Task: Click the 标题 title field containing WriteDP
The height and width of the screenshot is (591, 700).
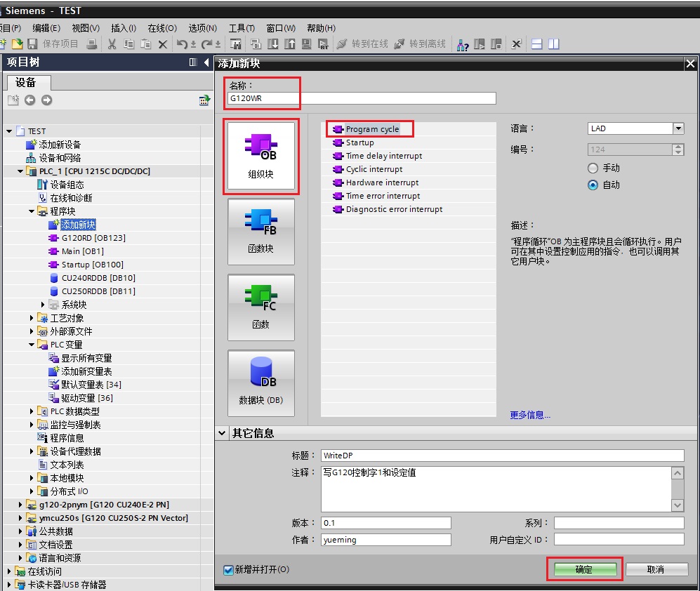Action: pyautogui.click(x=503, y=456)
